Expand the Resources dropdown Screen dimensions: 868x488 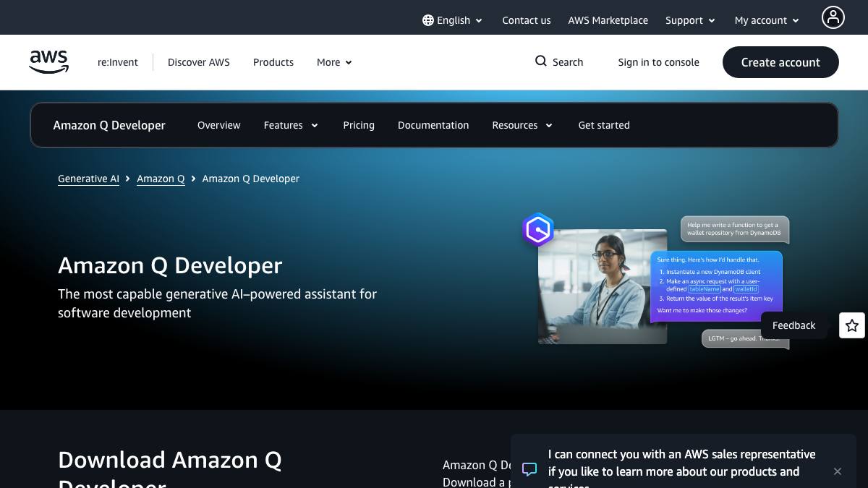(x=522, y=125)
